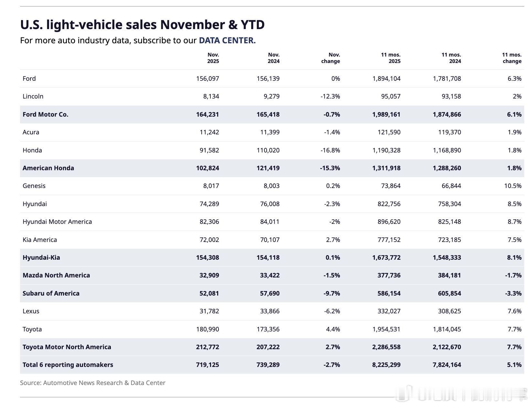Select the Mazda North America row label
Image resolution: width=532 pixels, height=407 pixels.
tap(56, 275)
